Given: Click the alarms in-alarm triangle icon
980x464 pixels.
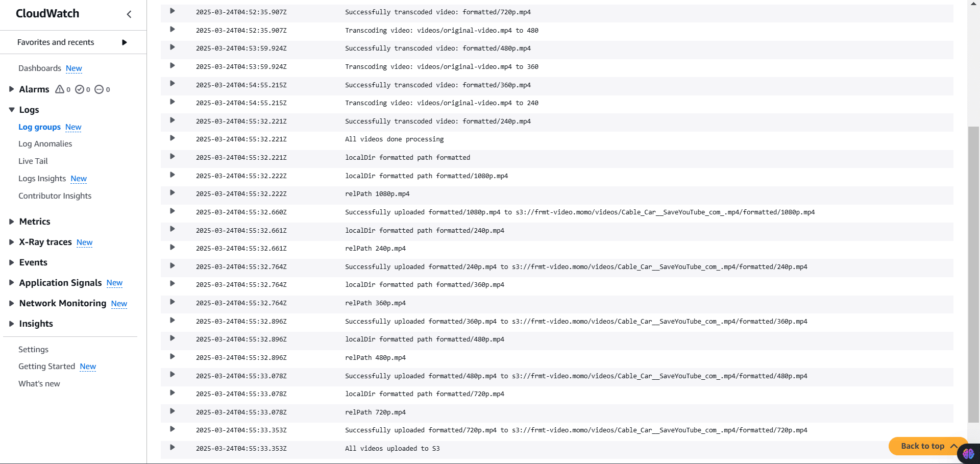Looking at the screenshot, I should point(60,89).
